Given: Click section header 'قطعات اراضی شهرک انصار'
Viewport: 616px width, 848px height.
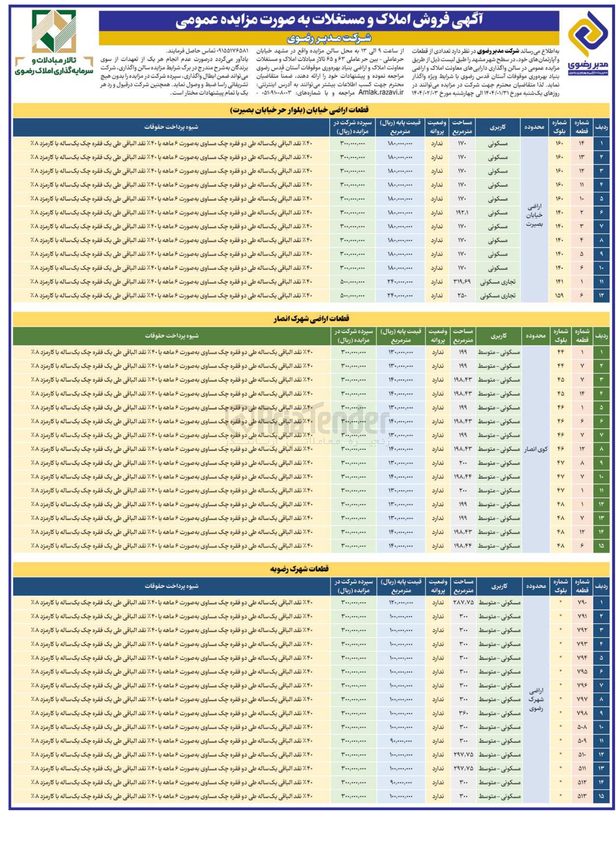Looking at the screenshot, I should [311, 319].
